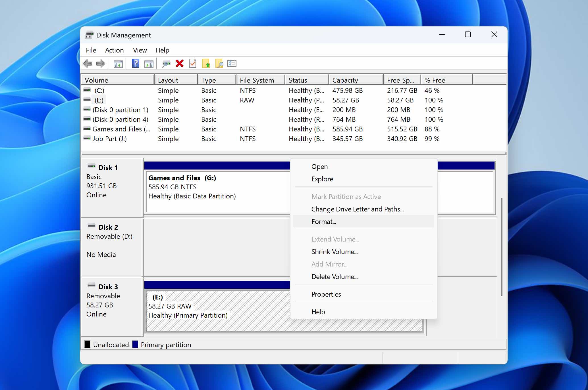Open the View menu

pos(140,50)
